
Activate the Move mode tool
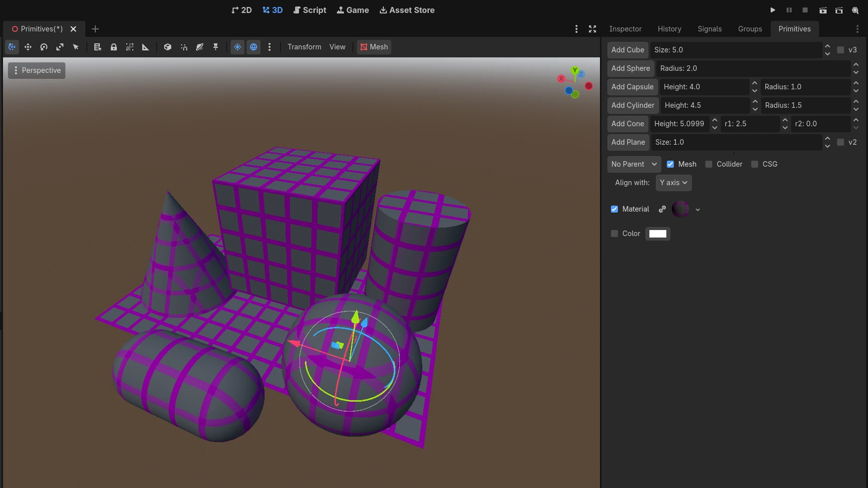tap(28, 47)
